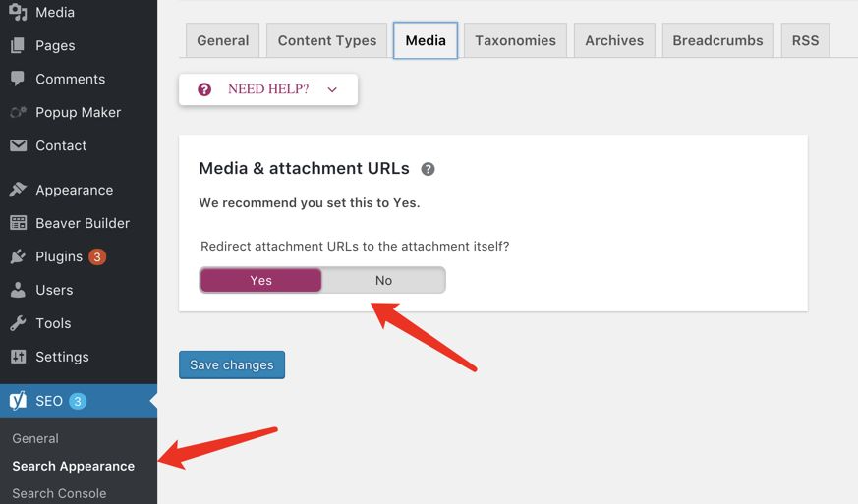Click the Beaver Builder grid icon
Image resolution: width=858 pixels, height=504 pixels.
(18, 223)
